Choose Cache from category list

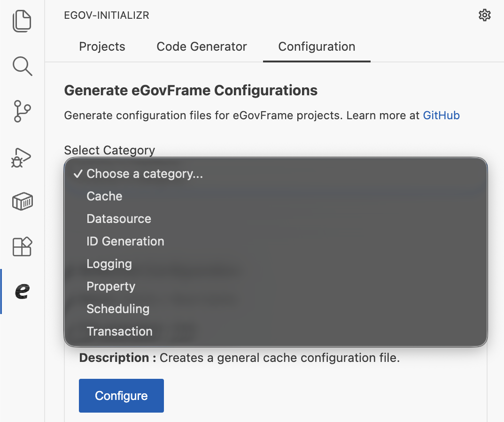tap(104, 196)
